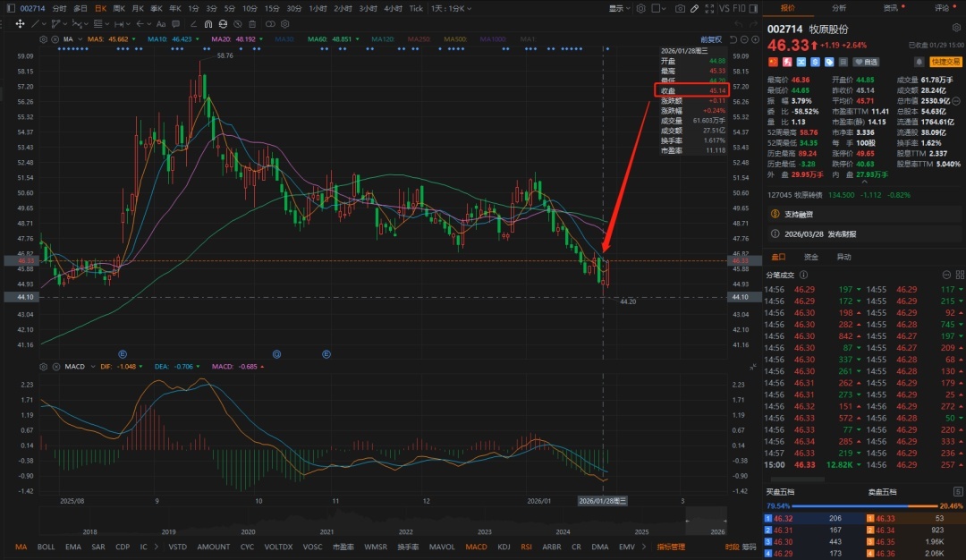Viewport: 966px width, 560px height.
Task: Add stock to 自选 watchlist
Action: (866, 62)
